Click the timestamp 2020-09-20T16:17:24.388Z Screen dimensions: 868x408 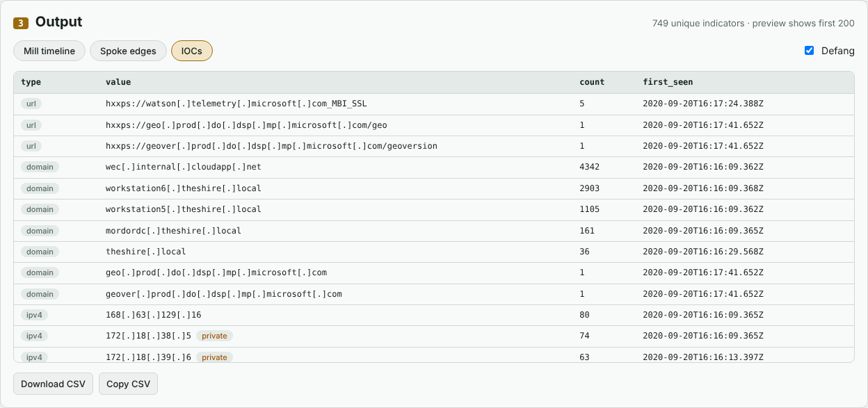coord(703,104)
